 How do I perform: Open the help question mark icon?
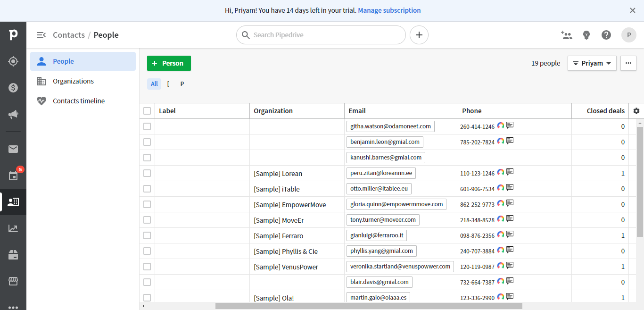(x=606, y=35)
